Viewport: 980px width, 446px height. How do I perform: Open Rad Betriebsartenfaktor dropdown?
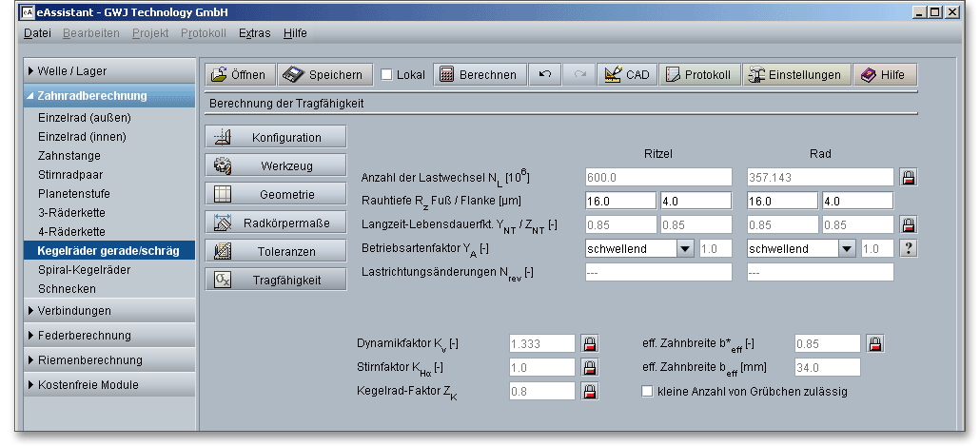[847, 248]
